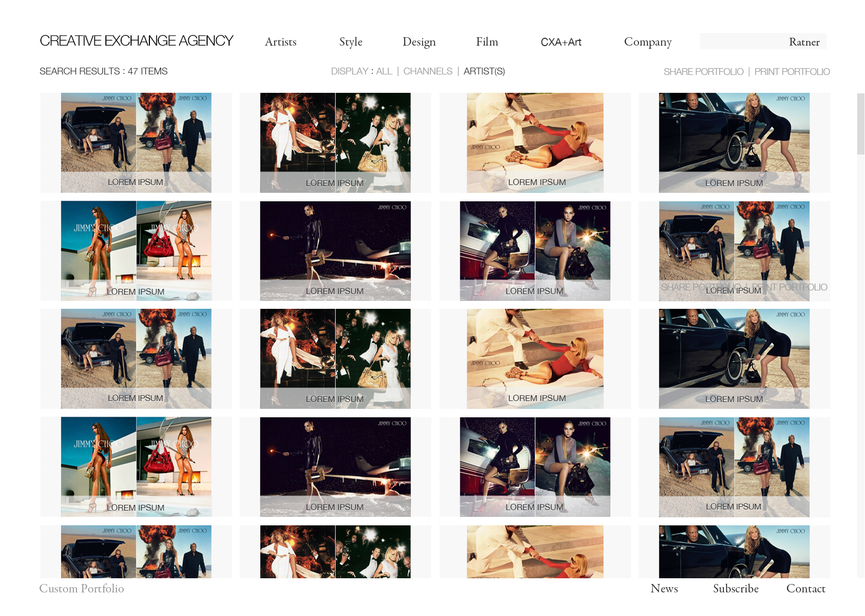Click PRINT PORTFOLIO at the top
Image resolution: width=865 pixels, height=616 pixels.
coord(792,72)
